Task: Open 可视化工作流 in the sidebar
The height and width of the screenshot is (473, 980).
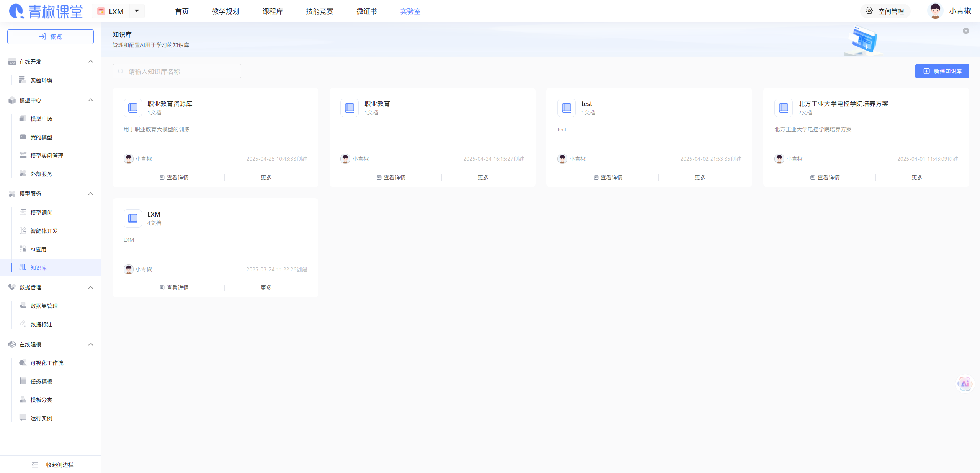Action: [x=47, y=363]
